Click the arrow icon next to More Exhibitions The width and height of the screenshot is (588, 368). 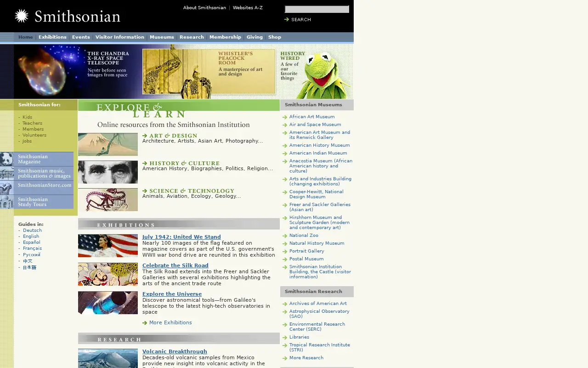click(x=145, y=323)
